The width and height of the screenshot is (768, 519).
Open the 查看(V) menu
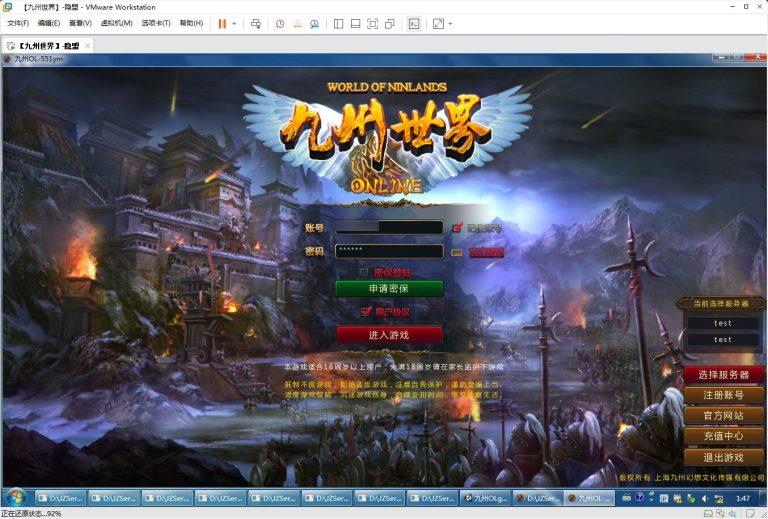coord(80,24)
